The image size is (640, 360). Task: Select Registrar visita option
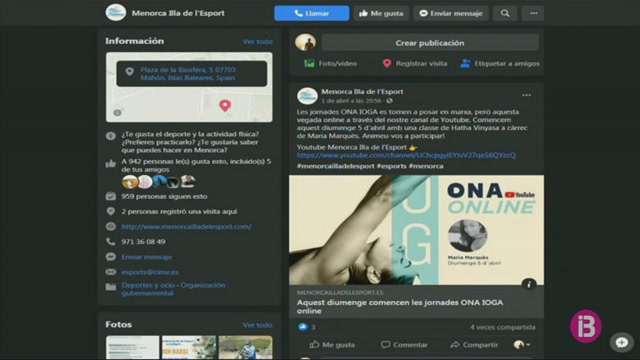pos(415,63)
